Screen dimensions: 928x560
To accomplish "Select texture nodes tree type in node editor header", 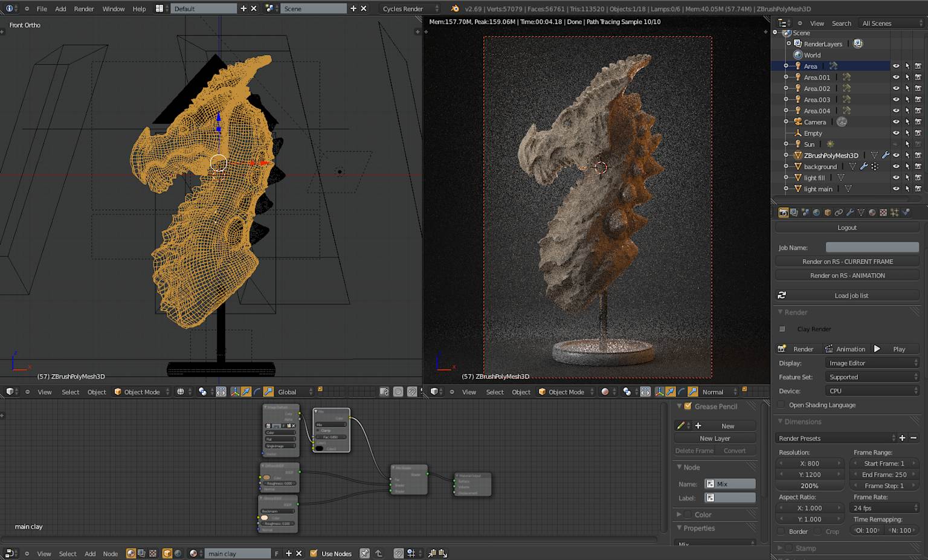I will coord(153,553).
